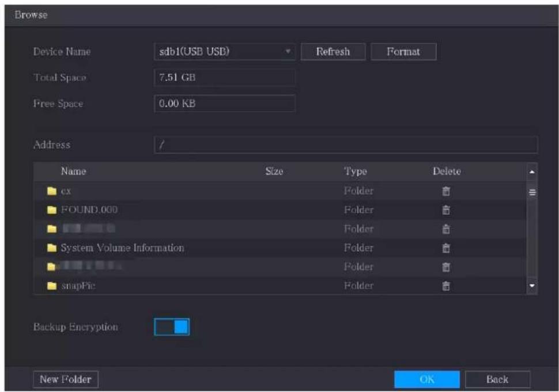Click the scroll down arrow of file list
This screenshot has width=559, height=392.
(x=532, y=286)
